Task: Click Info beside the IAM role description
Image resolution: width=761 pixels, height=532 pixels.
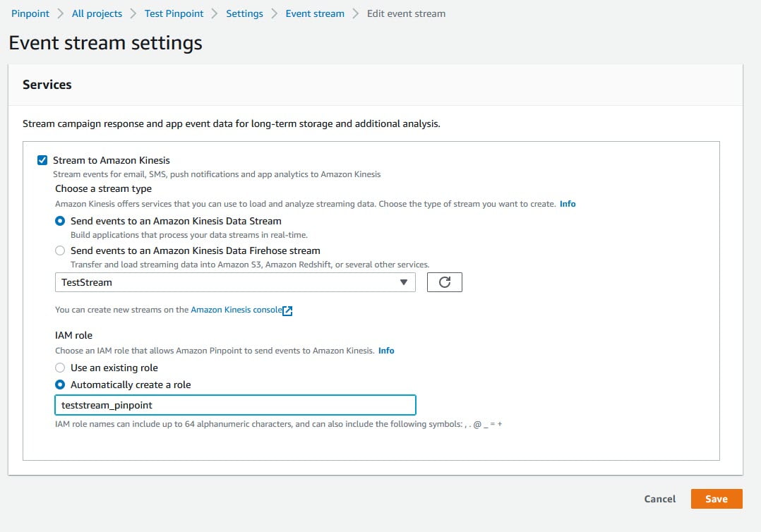Action: (x=385, y=351)
